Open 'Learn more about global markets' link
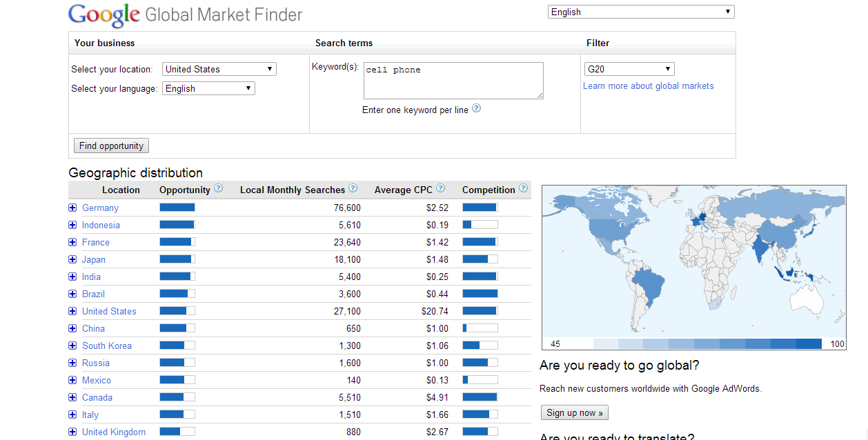The image size is (868, 440). (649, 86)
